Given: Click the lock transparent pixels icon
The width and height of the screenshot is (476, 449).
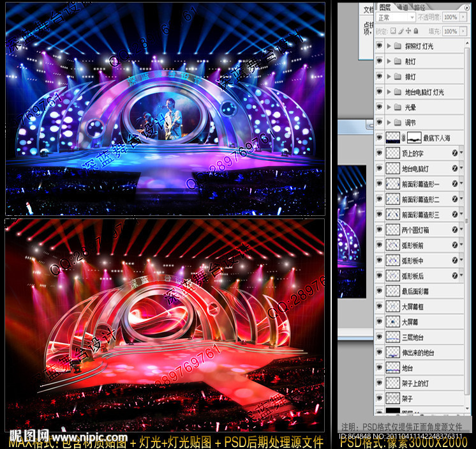Looking at the screenshot, I should point(394,31).
